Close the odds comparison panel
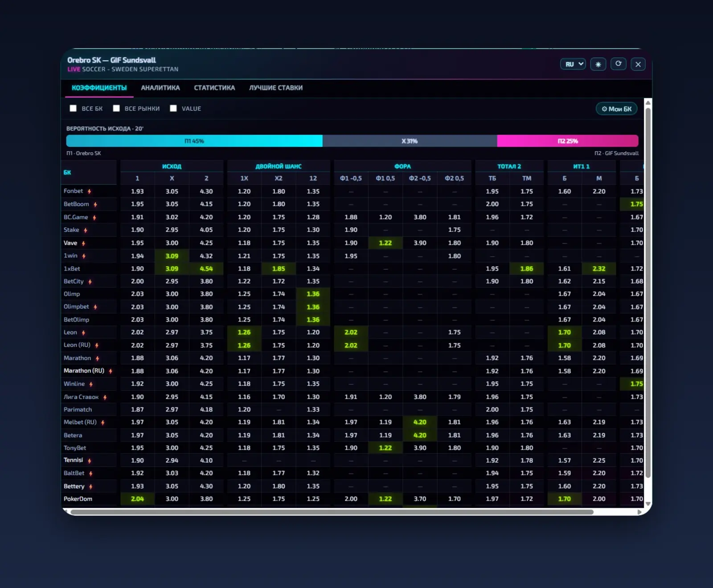 click(638, 64)
